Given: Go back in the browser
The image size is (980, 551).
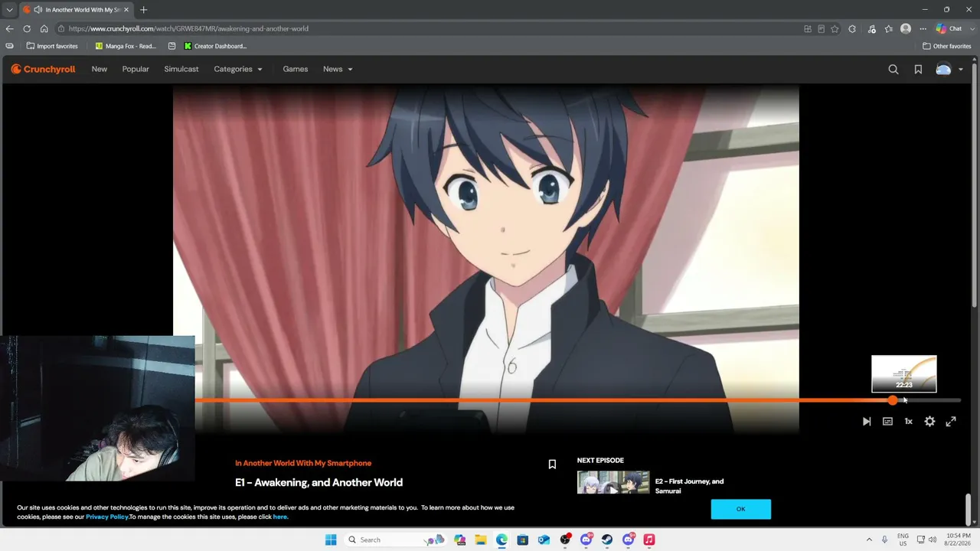Looking at the screenshot, I should coord(10,28).
